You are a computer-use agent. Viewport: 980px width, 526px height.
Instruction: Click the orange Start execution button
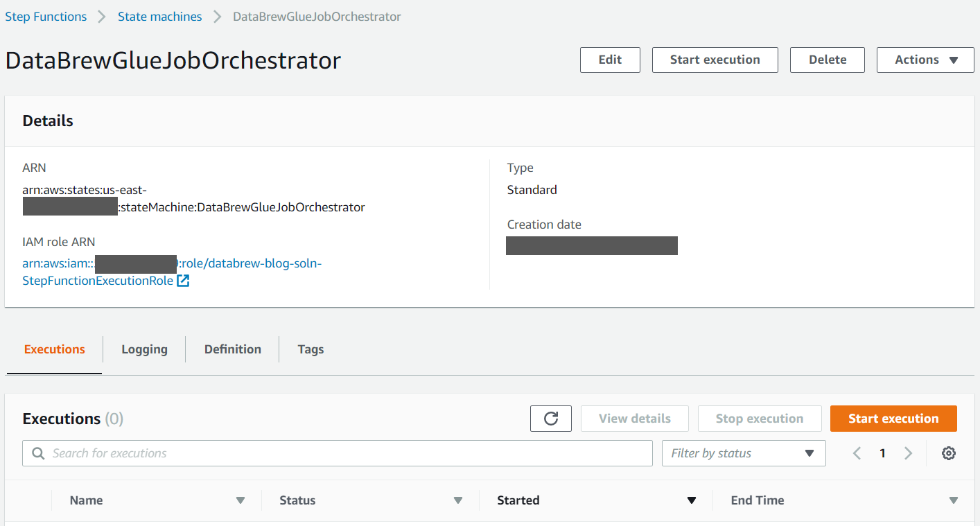pos(893,419)
